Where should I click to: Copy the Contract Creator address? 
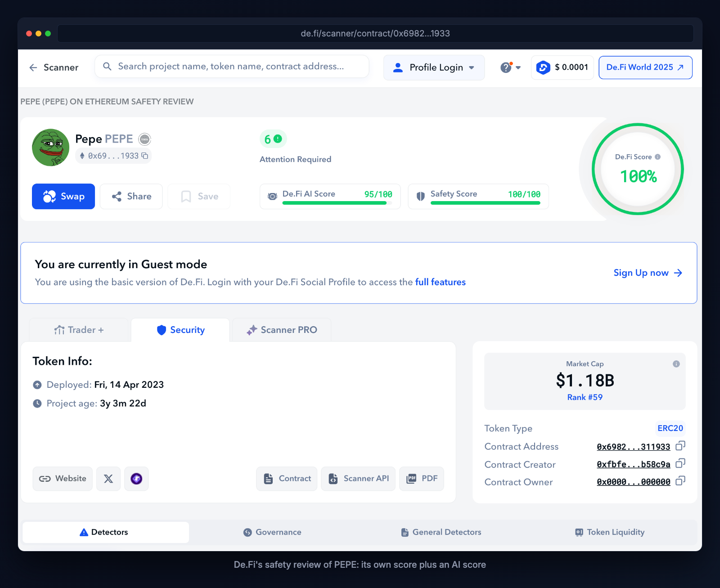point(680,463)
